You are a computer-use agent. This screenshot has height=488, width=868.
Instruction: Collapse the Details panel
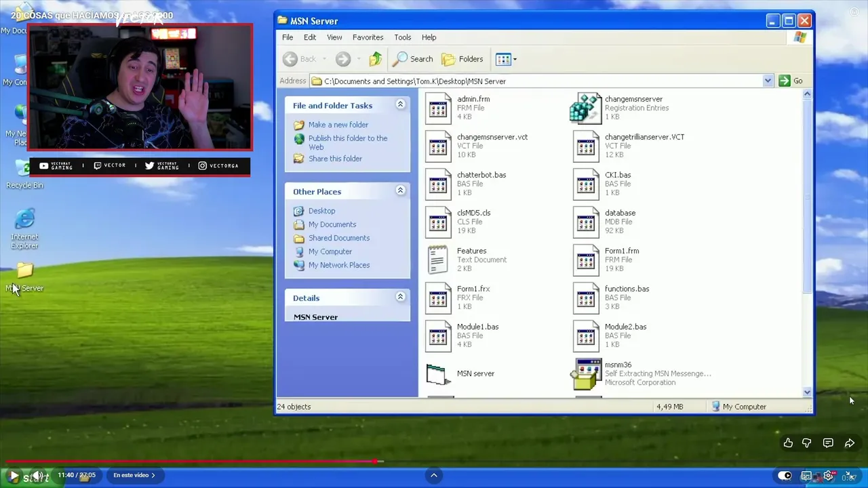400,298
